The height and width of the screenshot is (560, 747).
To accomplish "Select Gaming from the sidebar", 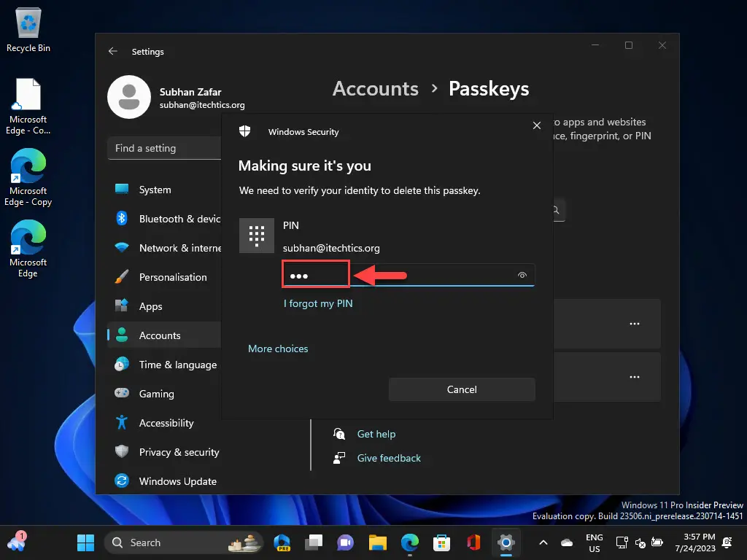I will 156,394.
